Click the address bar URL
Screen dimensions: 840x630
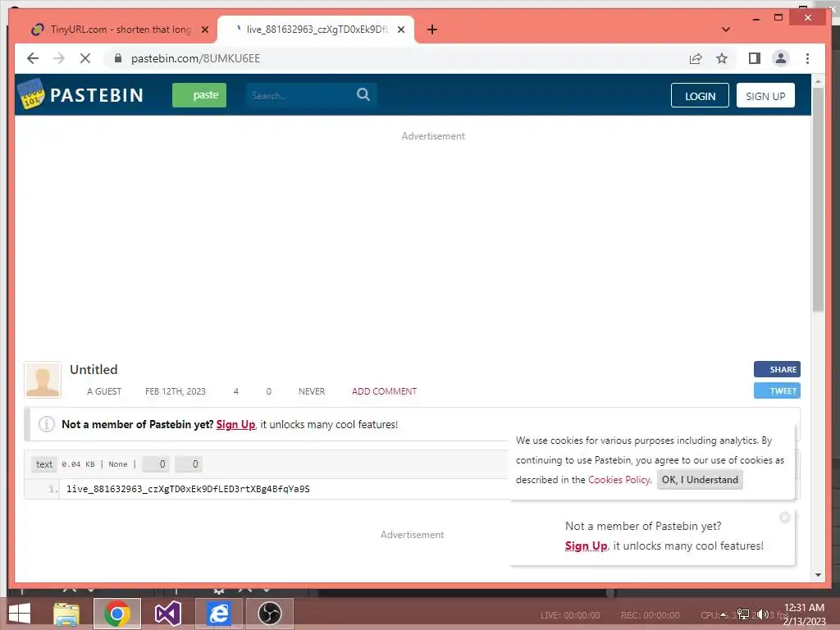click(195, 58)
